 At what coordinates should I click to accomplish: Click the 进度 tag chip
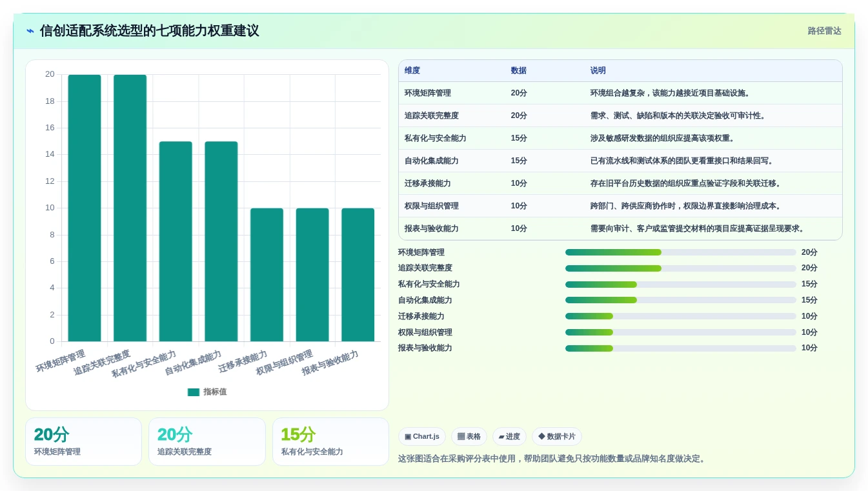509,437
